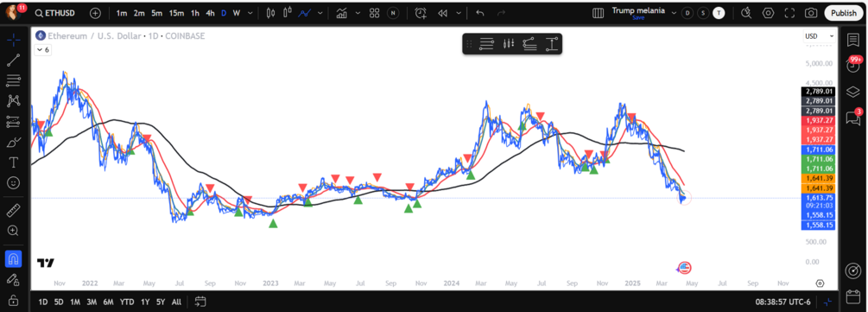
Task: Set date range to YTD
Action: [127, 302]
